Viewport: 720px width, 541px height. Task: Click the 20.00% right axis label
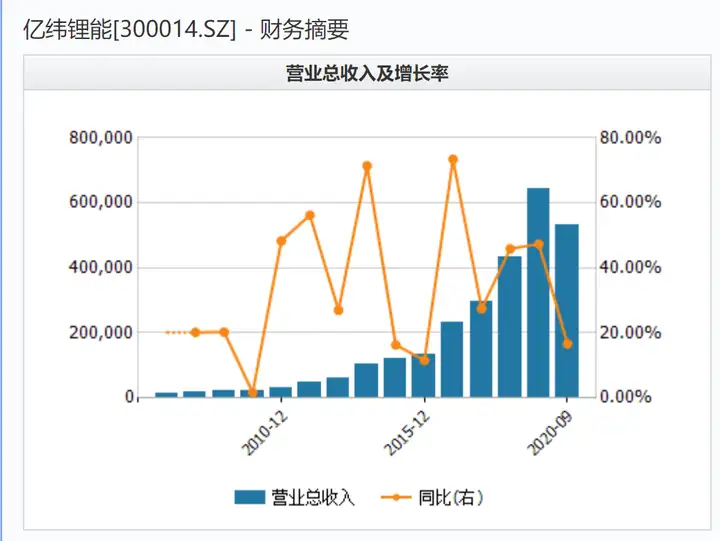coord(630,332)
